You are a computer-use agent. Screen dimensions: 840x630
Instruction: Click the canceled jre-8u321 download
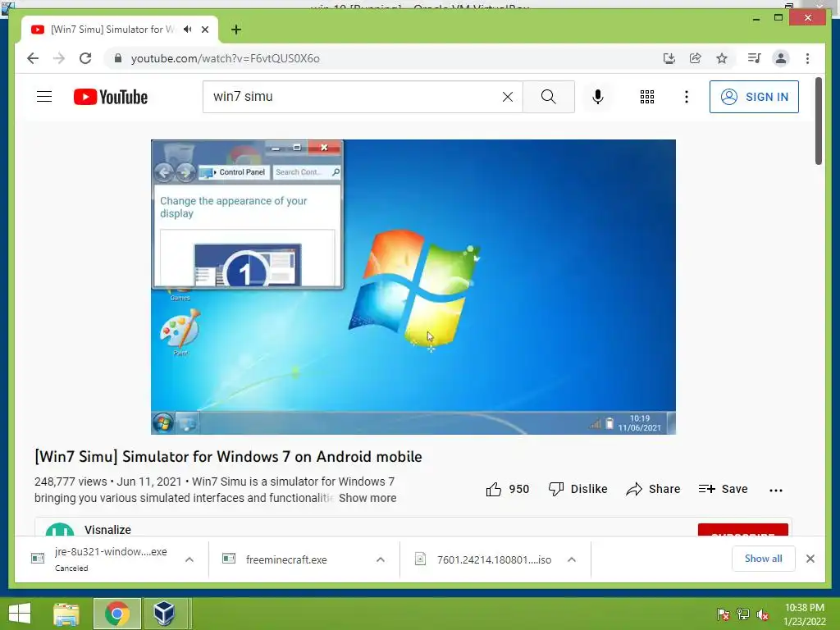102,559
